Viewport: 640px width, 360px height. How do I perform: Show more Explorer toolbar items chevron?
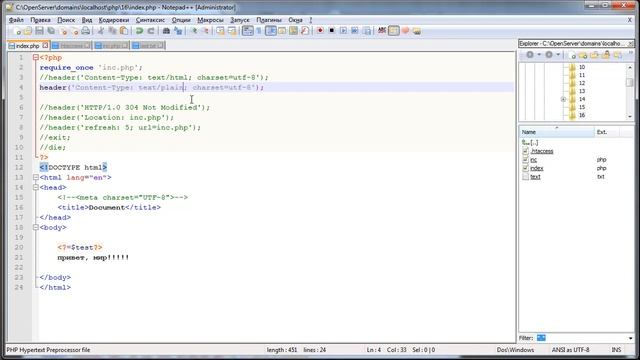click(x=631, y=53)
